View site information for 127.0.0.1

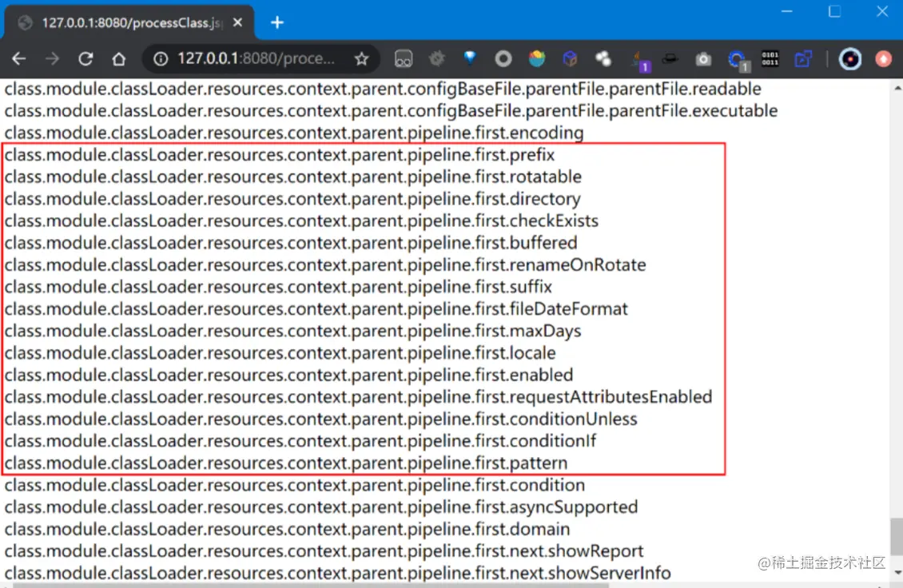(x=161, y=59)
